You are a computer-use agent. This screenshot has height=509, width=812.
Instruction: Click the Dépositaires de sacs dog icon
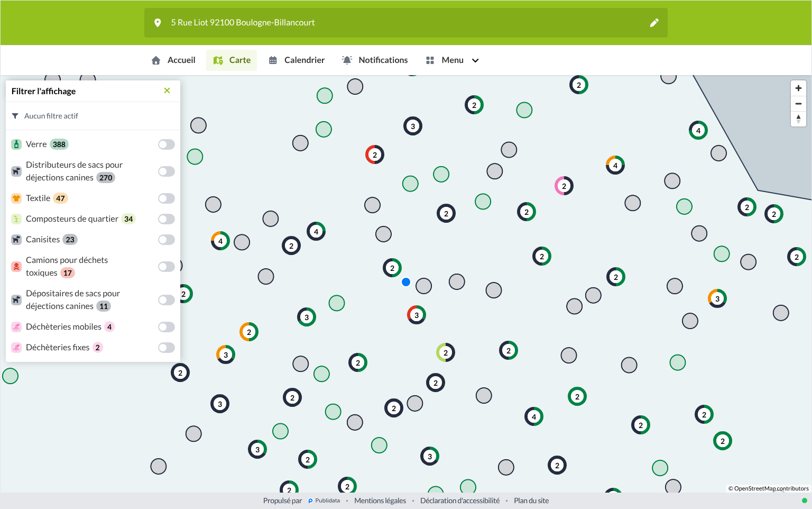tap(16, 300)
